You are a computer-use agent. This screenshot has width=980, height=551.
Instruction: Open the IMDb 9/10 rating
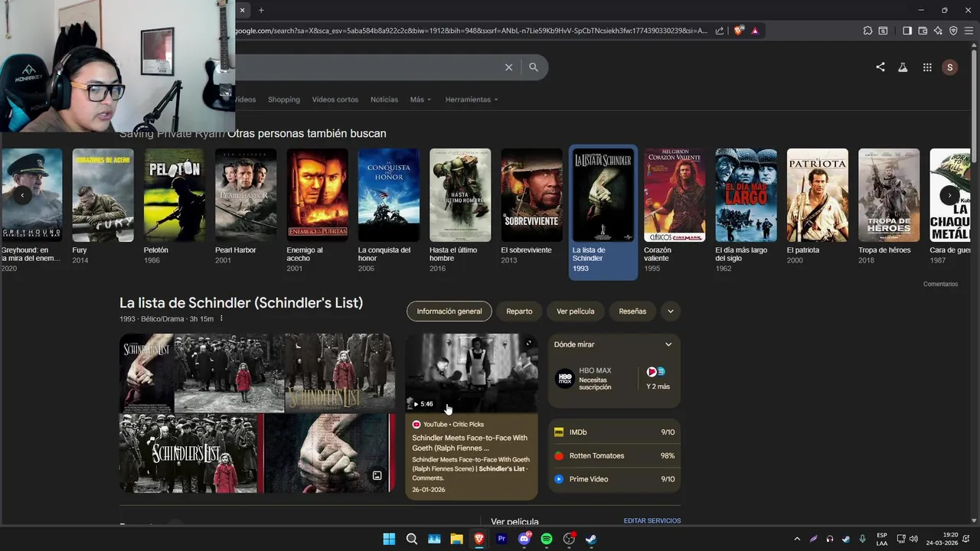(615, 432)
